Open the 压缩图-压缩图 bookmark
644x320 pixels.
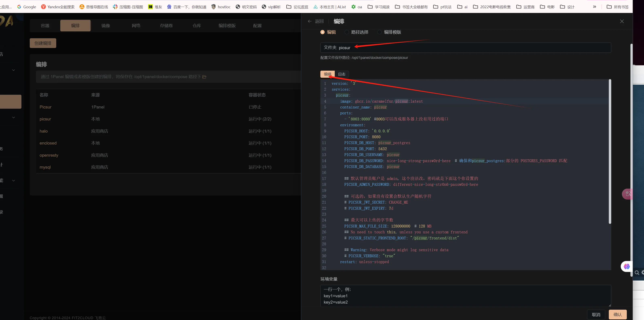[x=128, y=7]
